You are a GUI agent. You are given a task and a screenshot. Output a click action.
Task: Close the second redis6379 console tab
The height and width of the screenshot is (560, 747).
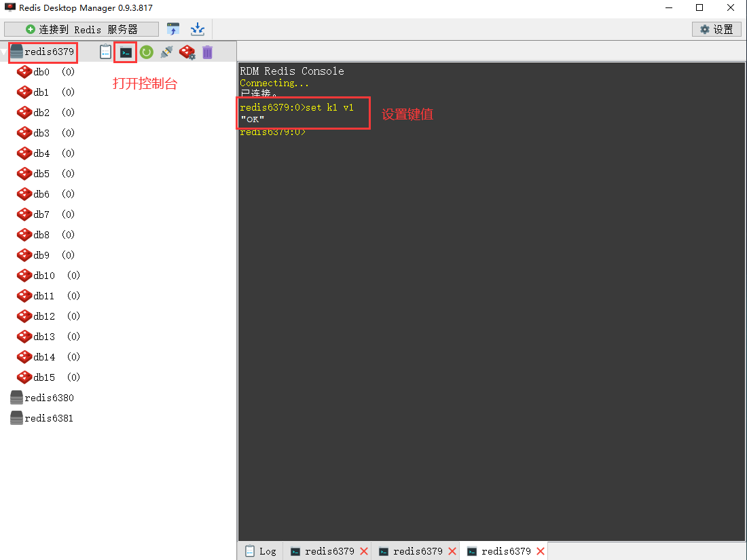452,551
